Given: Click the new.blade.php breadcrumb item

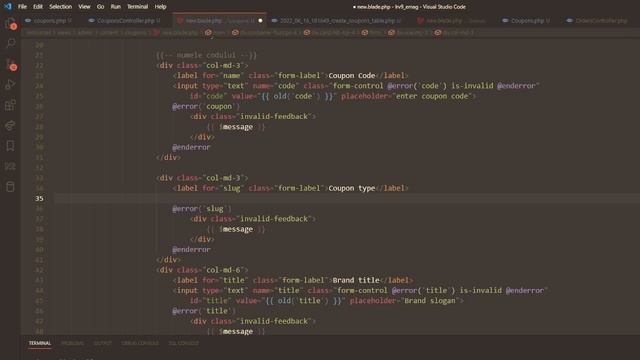Looking at the screenshot, I should tap(176, 33).
